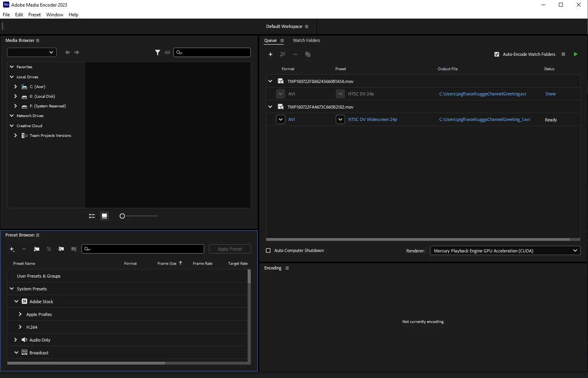
Task: Click the Media Browser thumbnail zoom slider
Action: 139,216
